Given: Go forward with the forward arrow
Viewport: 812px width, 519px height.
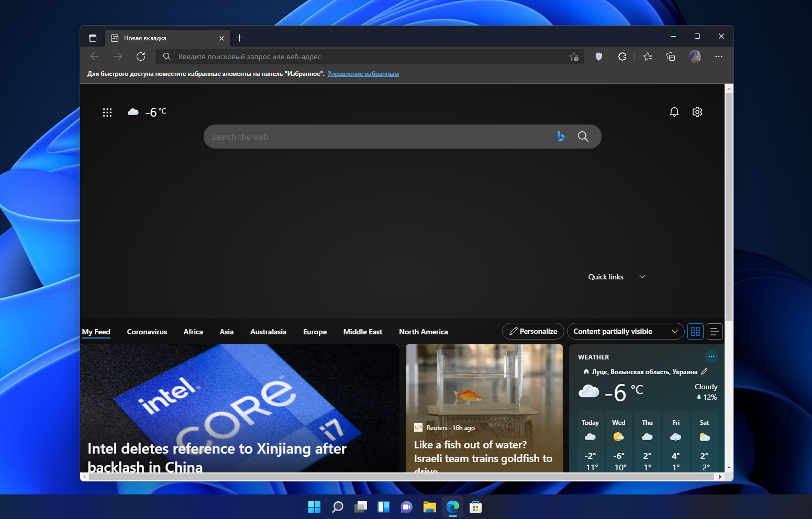Looking at the screenshot, I should pyautogui.click(x=118, y=57).
